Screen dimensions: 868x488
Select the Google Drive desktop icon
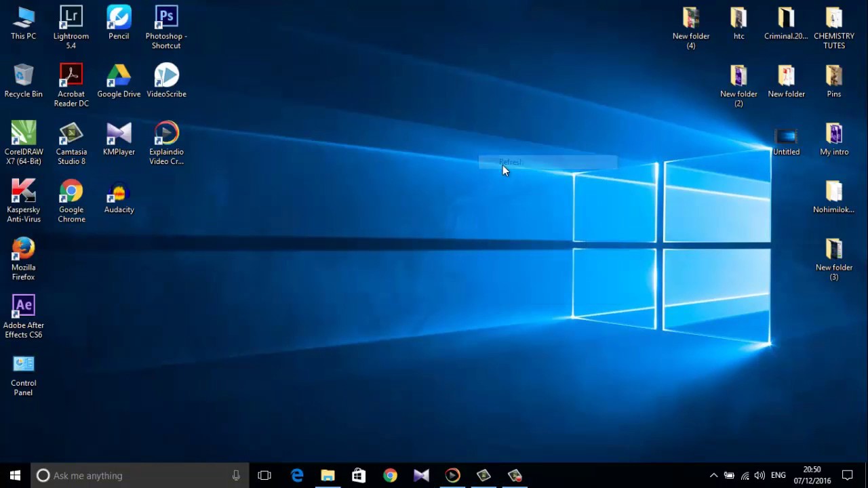coord(119,81)
